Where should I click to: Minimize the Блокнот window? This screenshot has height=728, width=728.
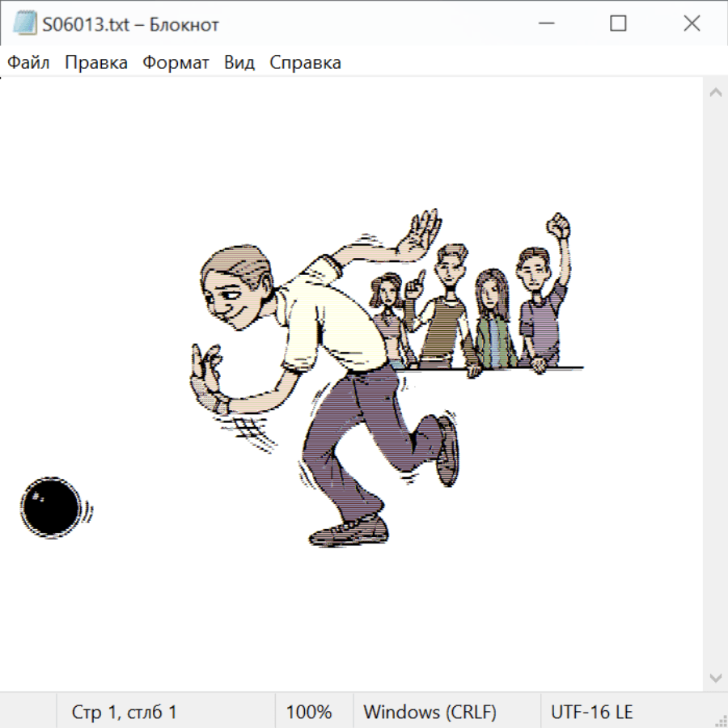coord(544,24)
